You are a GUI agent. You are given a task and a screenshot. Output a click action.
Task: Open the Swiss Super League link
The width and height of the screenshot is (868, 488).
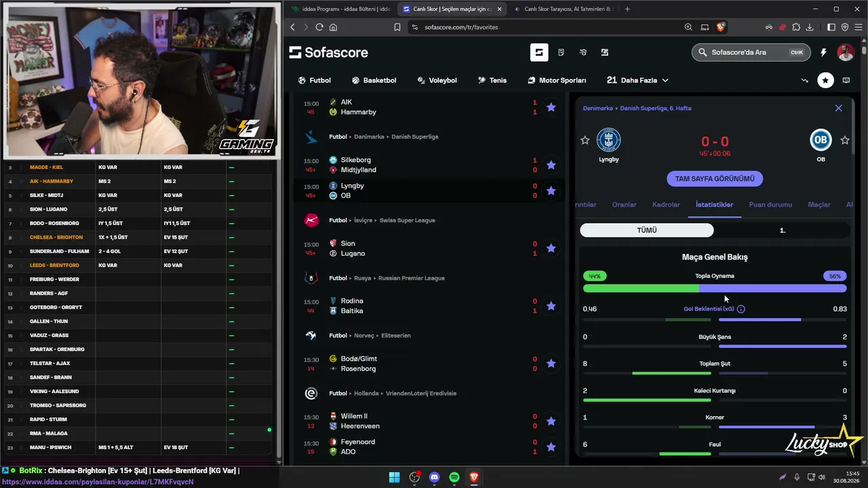(407, 220)
